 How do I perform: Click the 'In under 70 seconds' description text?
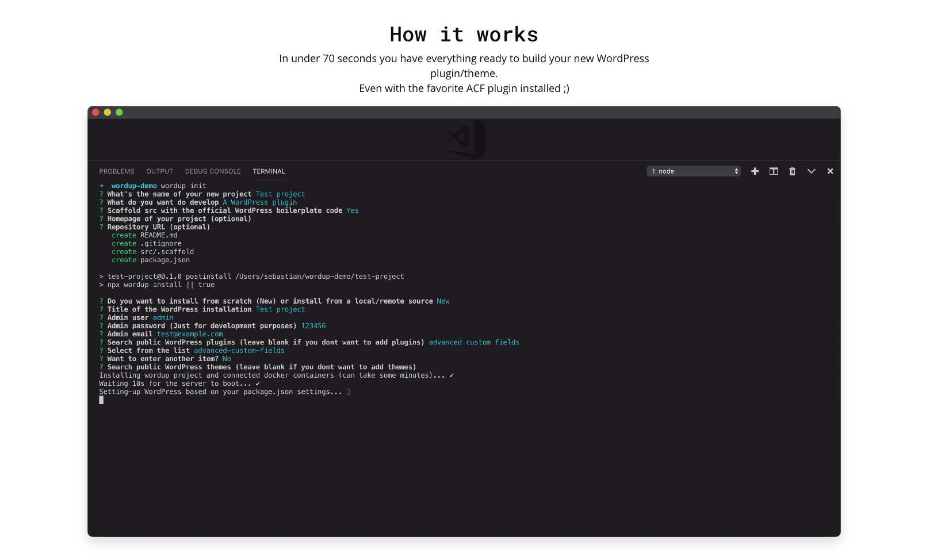(x=464, y=66)
